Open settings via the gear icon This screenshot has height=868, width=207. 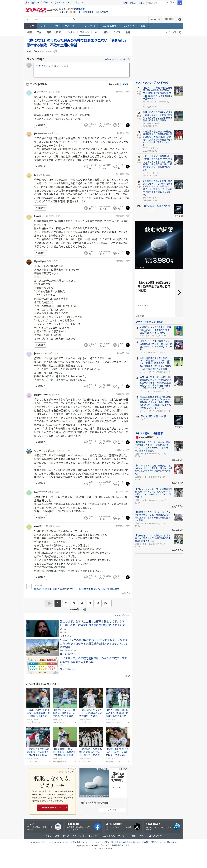[x=179, y=19]
